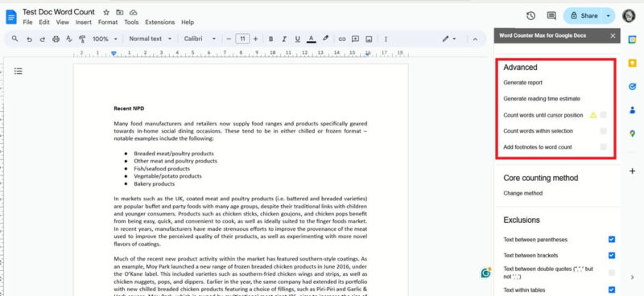This screenshot has width=644, height=296.
Task: Toggle Count words until cursor position checkbox
Action: (603, 115)
